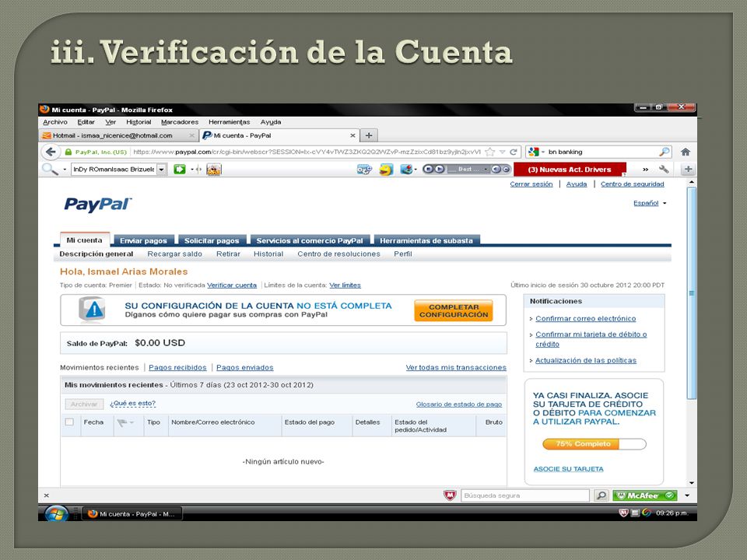
Task: Expand the URL history dropdown arrow
Action: pyautogui.click(x=502, y=152)
